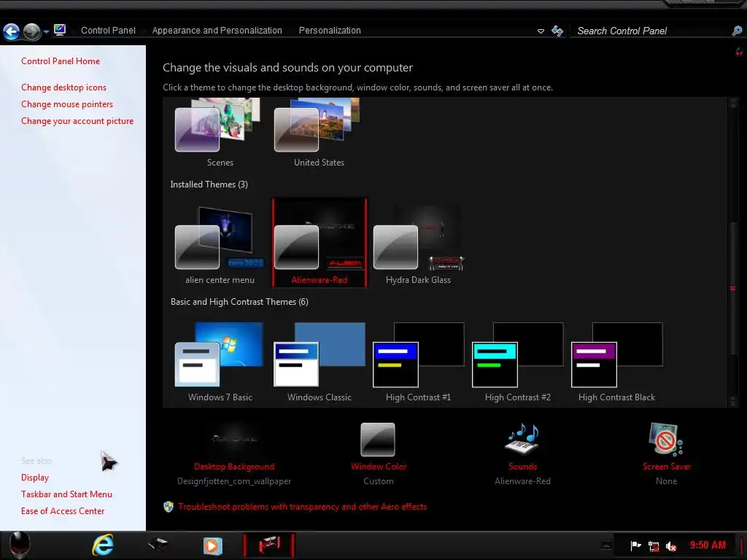Click the network tray icon
Screen dimensions: 747x560
click(x=654, y=546)
